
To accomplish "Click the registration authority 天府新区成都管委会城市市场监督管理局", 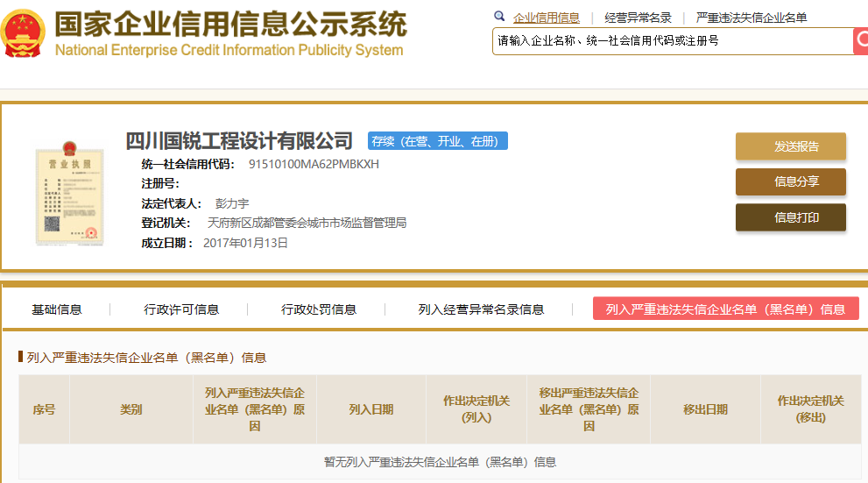I will click(307, 223).
